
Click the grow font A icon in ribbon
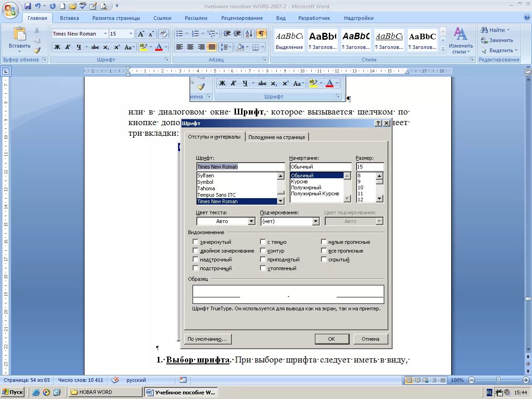[x=141, y=34]
